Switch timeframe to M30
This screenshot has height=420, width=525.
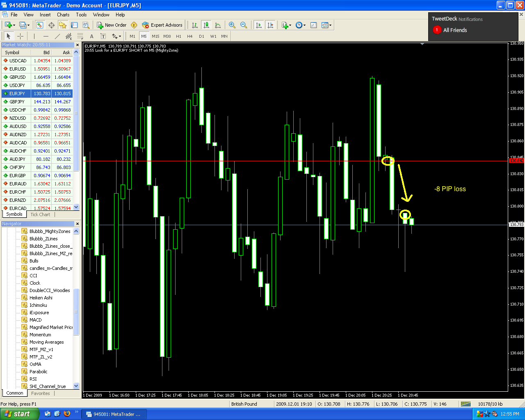(167, 36)
